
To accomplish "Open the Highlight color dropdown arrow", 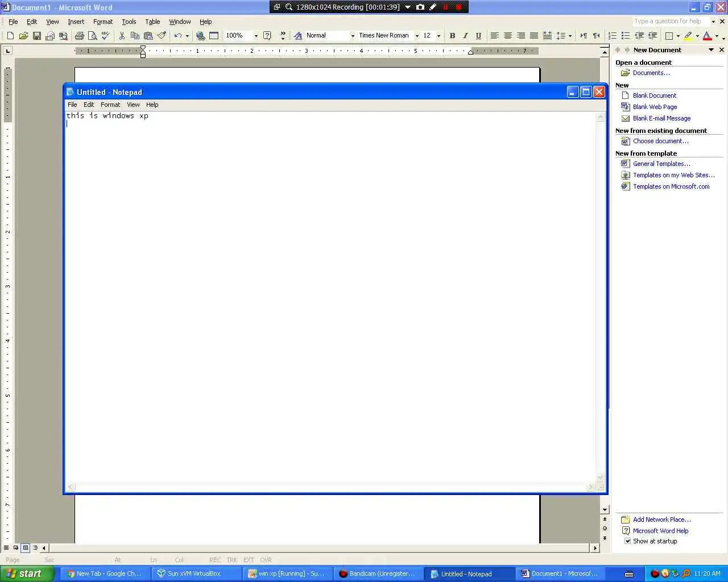I will tap(697, 35).
